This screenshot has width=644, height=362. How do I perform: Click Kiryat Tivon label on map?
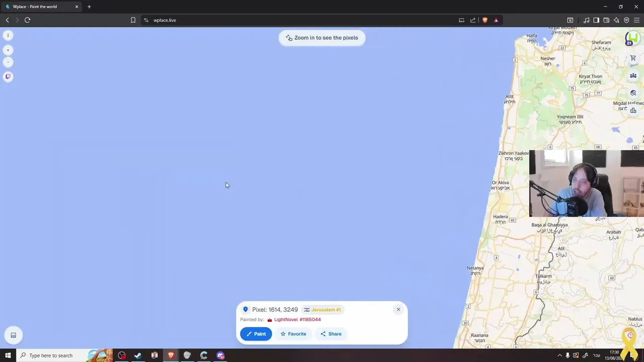[591, 79]
